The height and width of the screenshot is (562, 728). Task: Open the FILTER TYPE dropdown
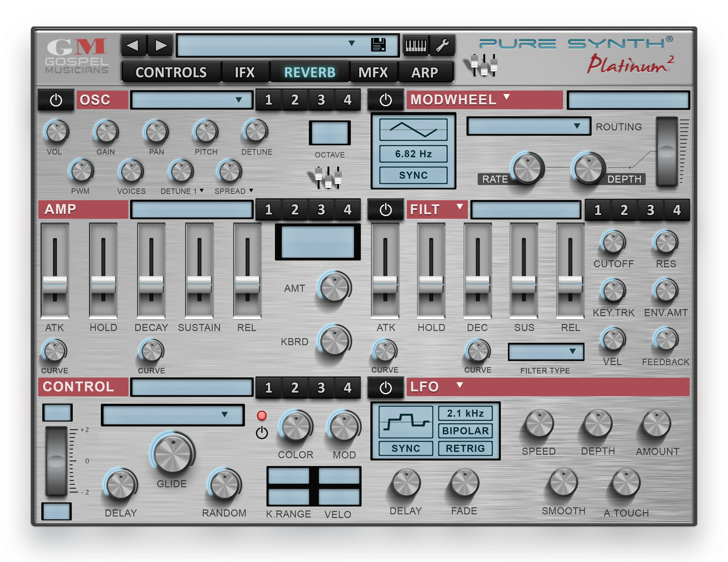click(x=546, y=352)
